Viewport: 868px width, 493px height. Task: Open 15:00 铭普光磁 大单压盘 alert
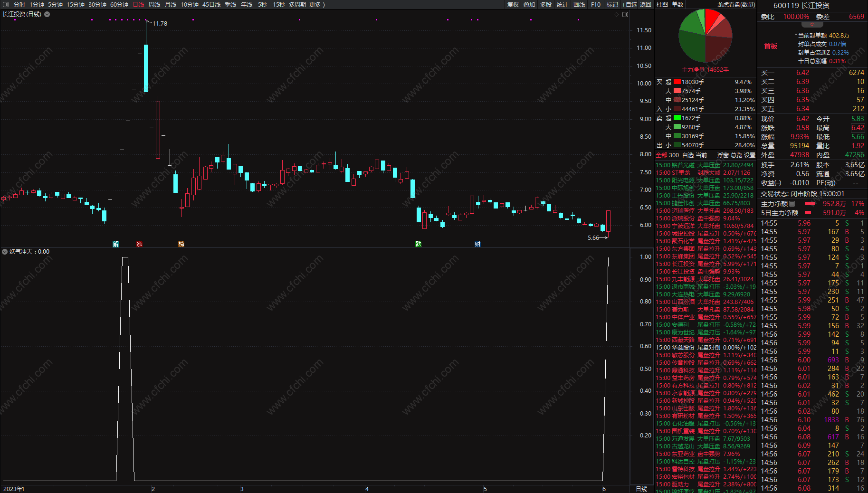(705, 165)
